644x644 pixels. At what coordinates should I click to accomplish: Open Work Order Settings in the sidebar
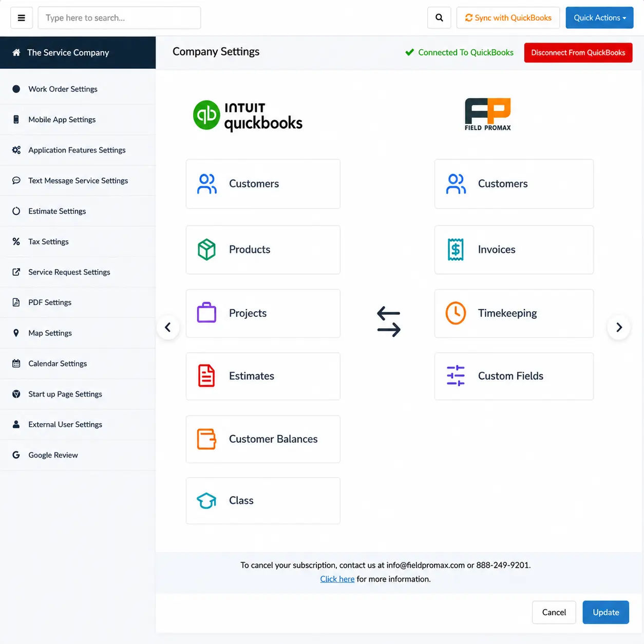(x=78, y=89)
